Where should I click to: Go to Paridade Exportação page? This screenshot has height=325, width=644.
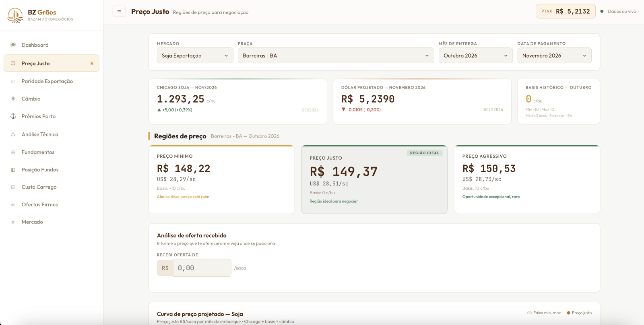point(52,81)
